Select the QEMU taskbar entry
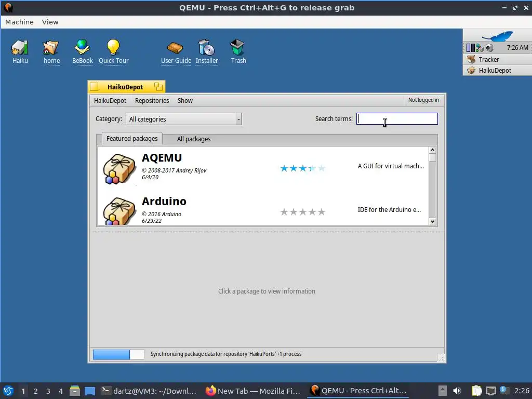 coord(358,391)
